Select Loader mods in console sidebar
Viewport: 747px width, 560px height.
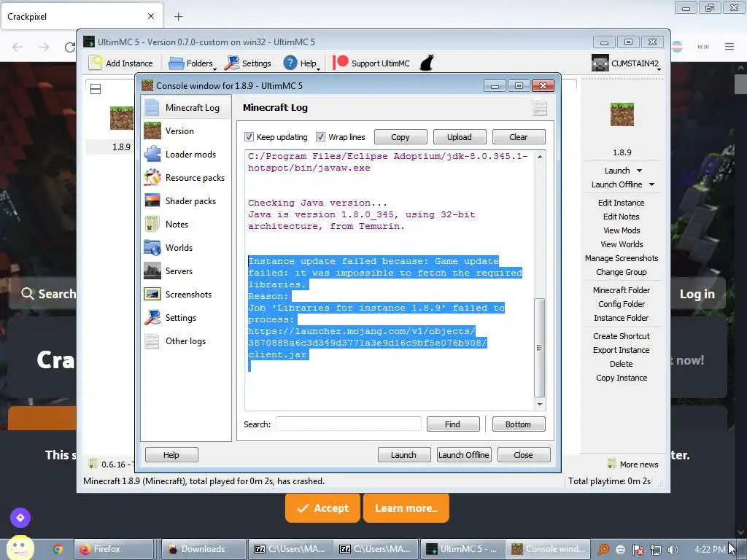point(186,155)
